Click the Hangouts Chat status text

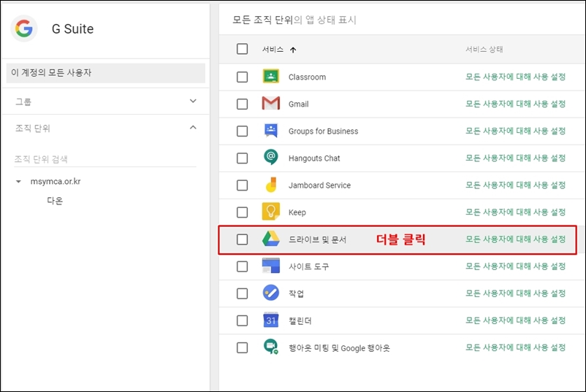click(515, 158)
